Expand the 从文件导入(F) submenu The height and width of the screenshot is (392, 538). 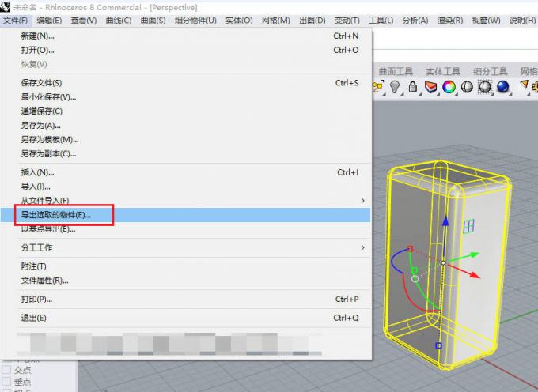pyautogui.click(x=185, y=201)
